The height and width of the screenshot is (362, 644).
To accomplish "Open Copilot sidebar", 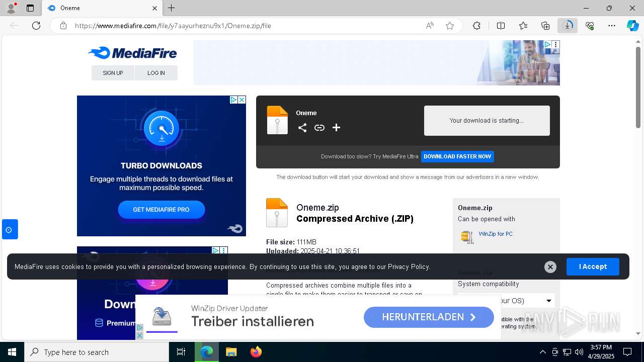I will pos(632,26).
